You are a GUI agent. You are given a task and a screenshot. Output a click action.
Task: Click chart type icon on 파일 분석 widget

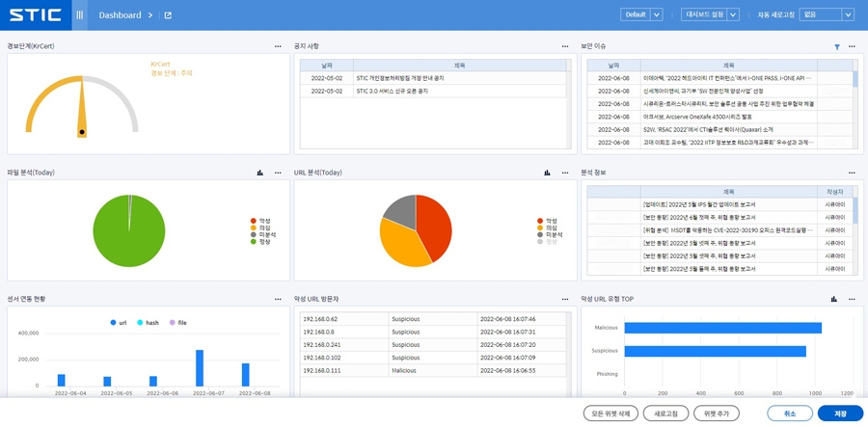(260, 173)
